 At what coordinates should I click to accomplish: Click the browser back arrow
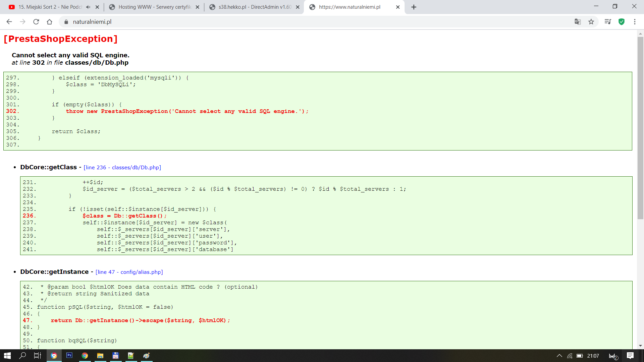pos(9,22)
